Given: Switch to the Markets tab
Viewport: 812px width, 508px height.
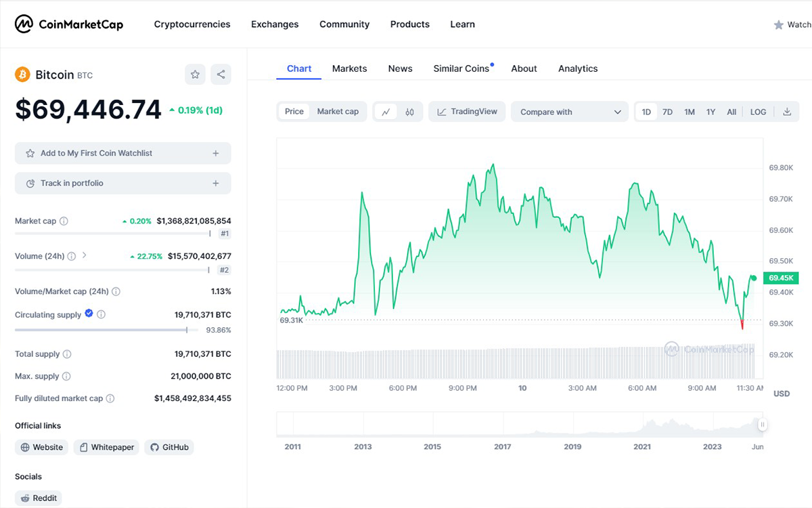Looking at the screenshot, I should (350, 68).
